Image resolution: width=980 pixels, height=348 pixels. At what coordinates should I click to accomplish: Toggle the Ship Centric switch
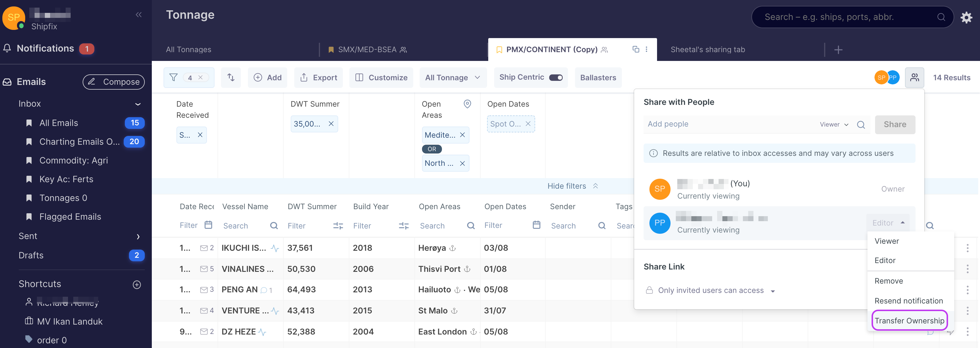tap(555, 77)
